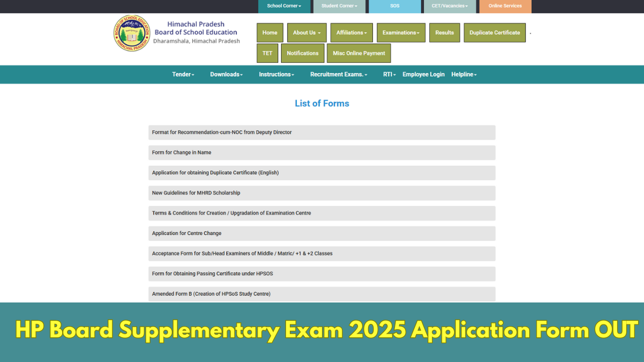Open New Guidelines for MHRD Scholarship

pos(322,193)
